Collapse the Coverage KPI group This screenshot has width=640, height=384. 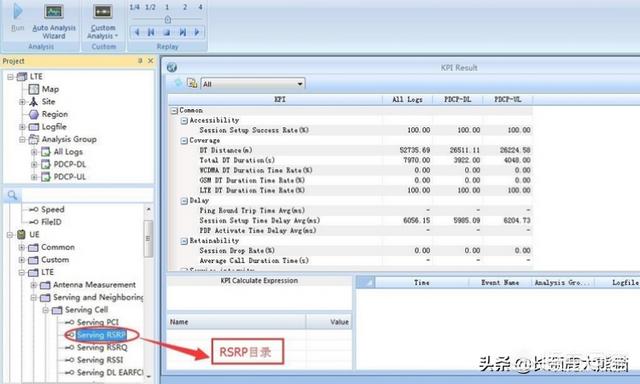(184, 140)
